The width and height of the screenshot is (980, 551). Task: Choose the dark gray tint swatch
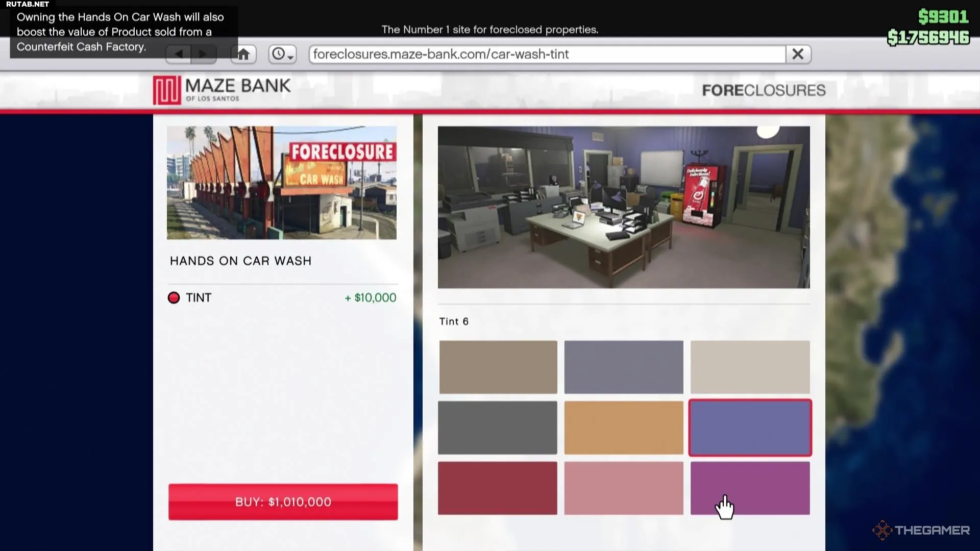[498, 428]
